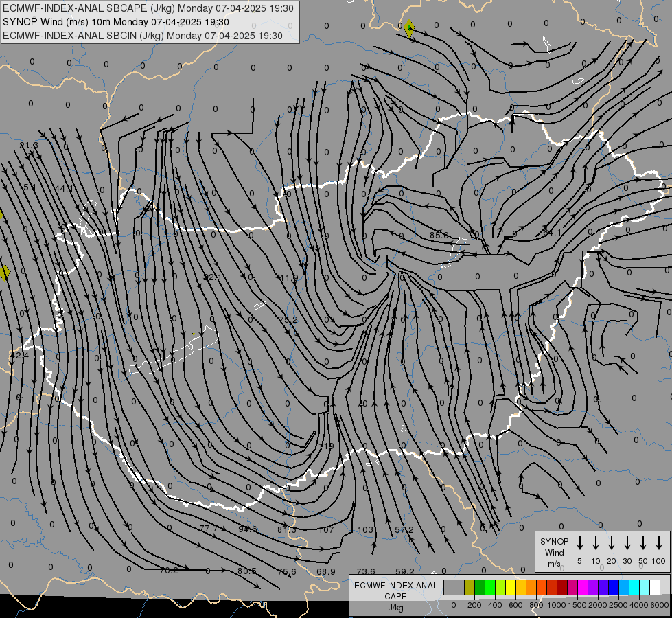Image resolution: width=672 pixels, height=618 pixels.
Task: Select the 94.6 map value
Action: 248,529
